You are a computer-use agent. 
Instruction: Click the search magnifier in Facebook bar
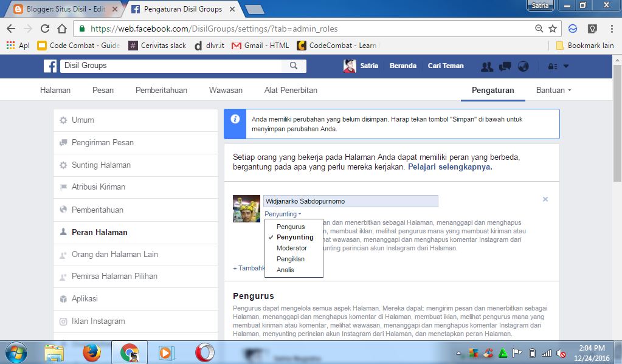294,66
